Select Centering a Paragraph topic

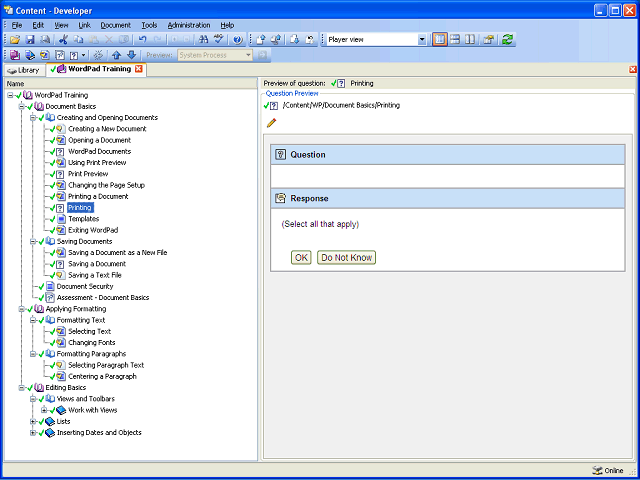click(102, 376)
